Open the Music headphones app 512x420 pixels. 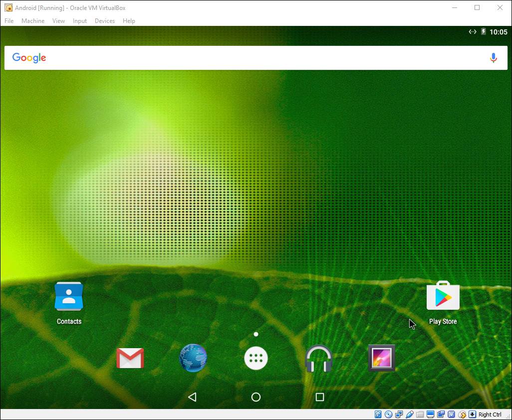pyautogui.click(x=318, y=358)
